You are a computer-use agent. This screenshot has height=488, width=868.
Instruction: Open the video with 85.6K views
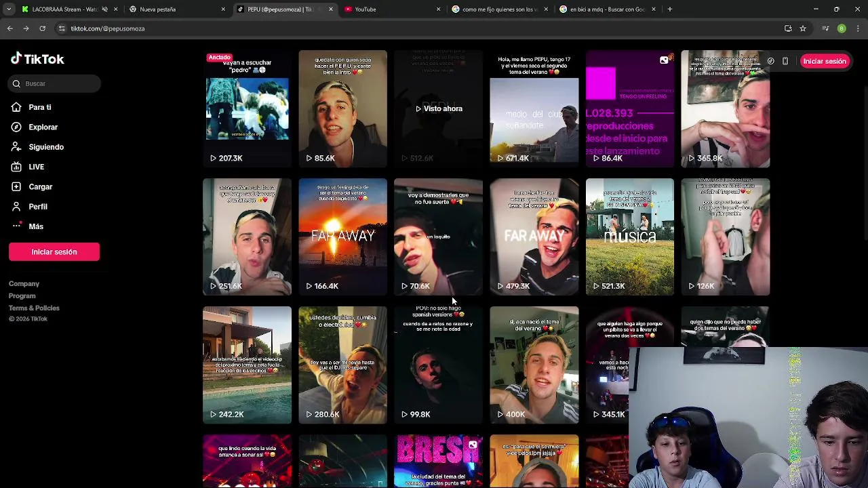coord(342,108)
